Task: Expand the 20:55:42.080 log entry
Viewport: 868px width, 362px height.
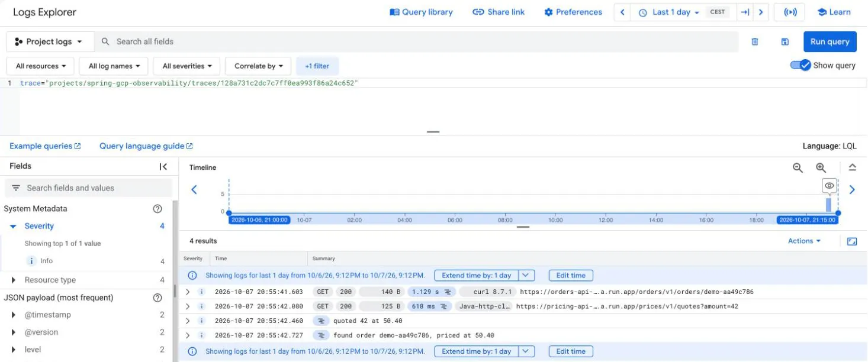Action: (188, 306)
